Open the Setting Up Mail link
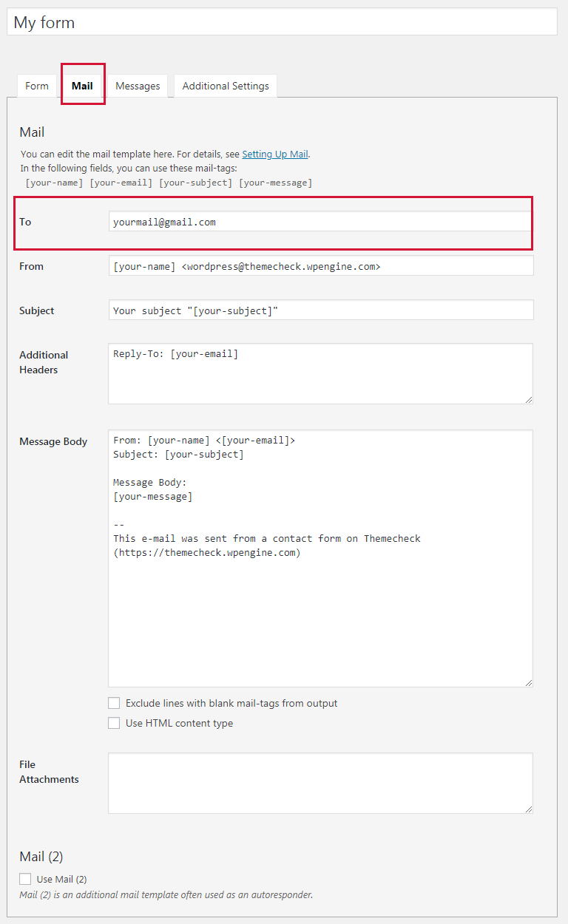Screen dimensions: 568x924 [275, 154]
